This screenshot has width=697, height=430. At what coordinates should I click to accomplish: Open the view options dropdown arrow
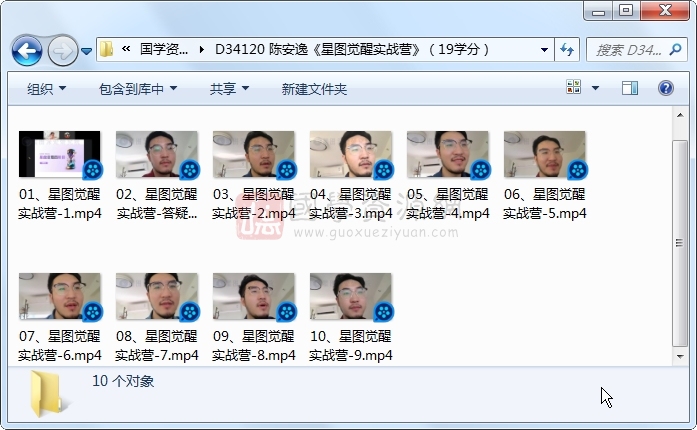pos(595,88)
